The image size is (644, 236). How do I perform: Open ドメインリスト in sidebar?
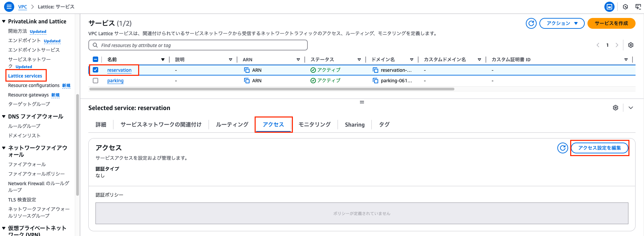24,135
